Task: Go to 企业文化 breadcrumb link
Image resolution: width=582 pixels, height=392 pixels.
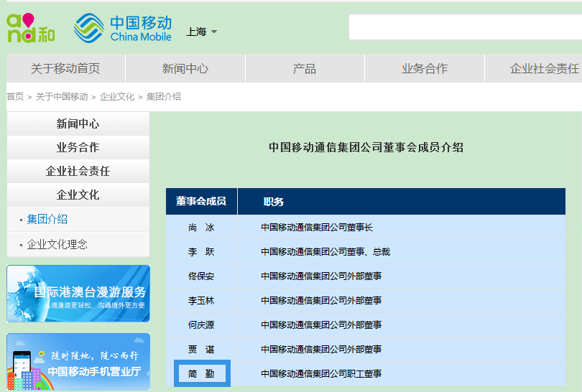Action: click(x=117, y=97)
